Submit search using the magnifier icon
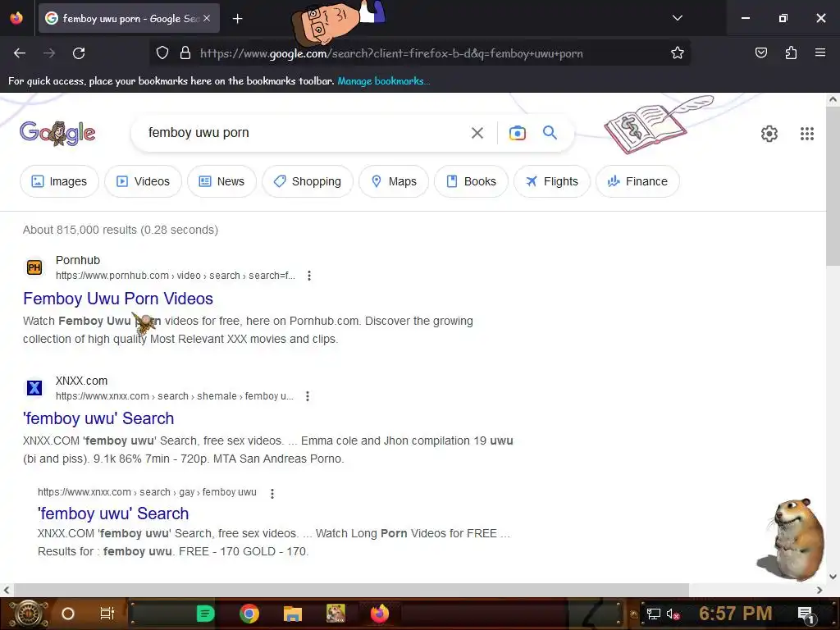 tap(550, 132)
